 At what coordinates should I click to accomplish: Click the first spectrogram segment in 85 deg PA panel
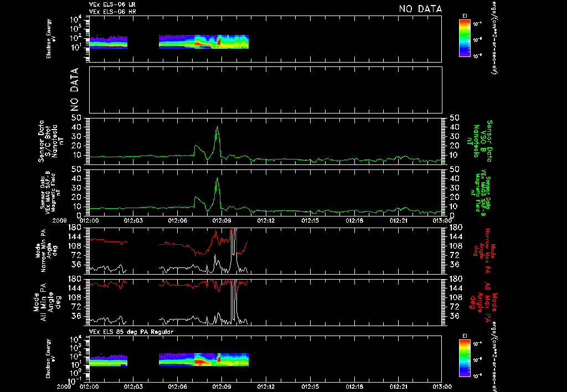pos(109,360)
